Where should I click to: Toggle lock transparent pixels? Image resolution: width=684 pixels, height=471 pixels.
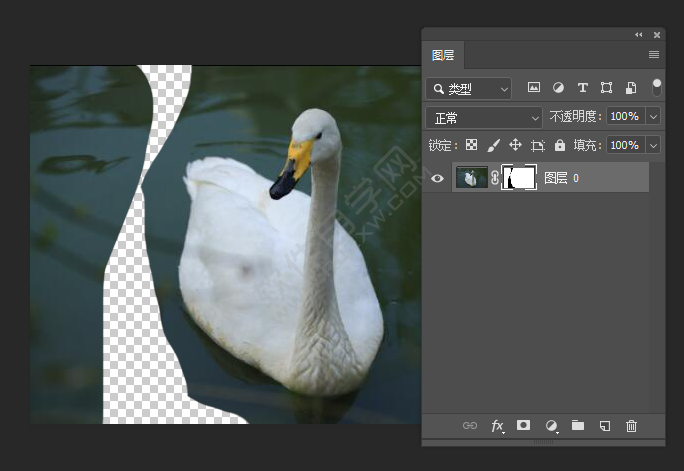coord(472,145)
